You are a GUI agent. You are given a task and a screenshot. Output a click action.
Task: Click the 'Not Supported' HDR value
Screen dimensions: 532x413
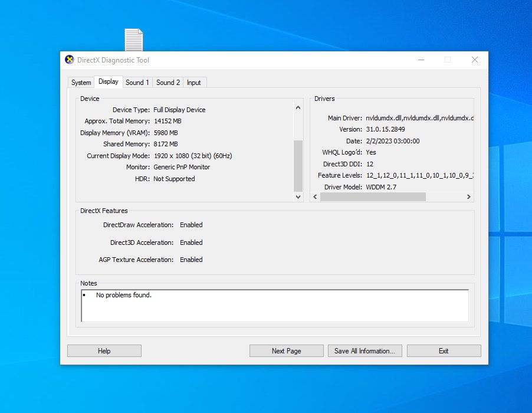[174, 179]
